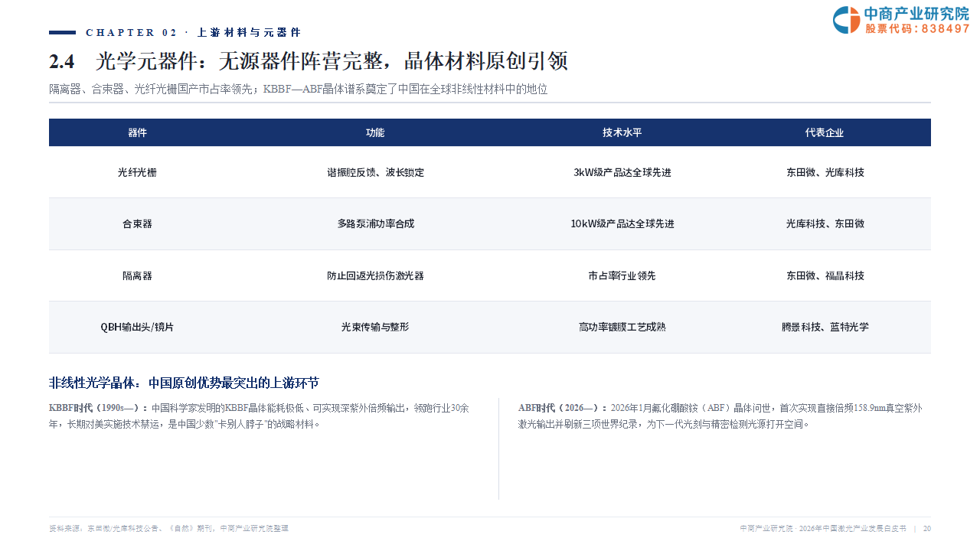Viewport: 980px width, 551px height.
Task: Click the CHAPTER 02 上游材料与元器件 label
Action: pos(194,32)
